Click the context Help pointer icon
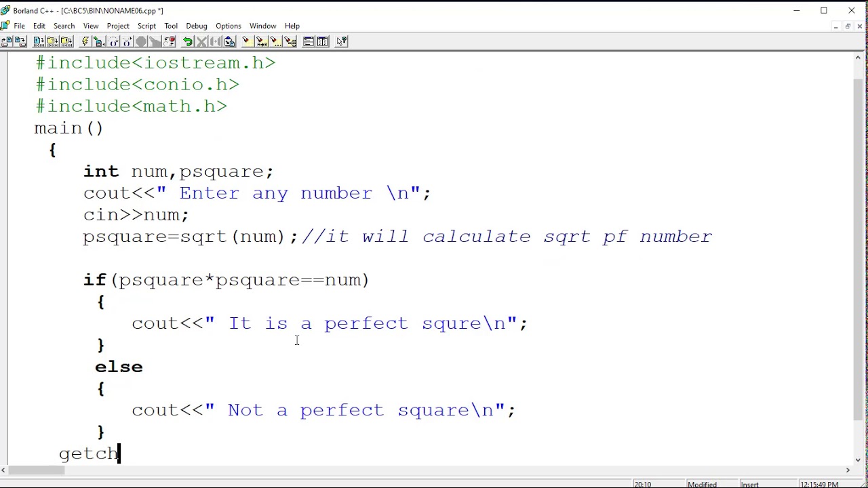The width and height of the screenshot is (868, 488). click(341, 41)
